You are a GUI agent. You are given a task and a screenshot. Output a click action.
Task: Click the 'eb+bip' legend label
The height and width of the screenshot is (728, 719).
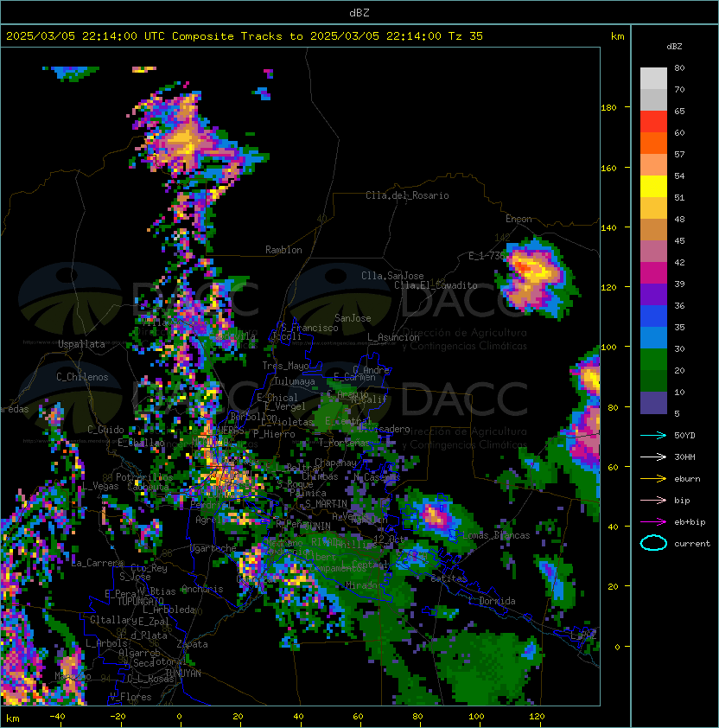pyautogui.click(x=690, y=522)
